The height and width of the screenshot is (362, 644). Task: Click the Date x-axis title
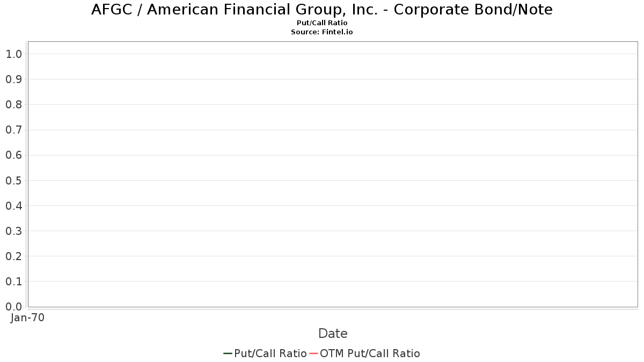333,334
